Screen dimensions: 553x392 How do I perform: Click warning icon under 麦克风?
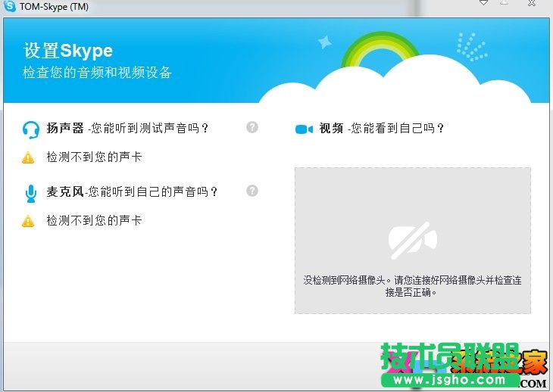(x=28, y=221)
